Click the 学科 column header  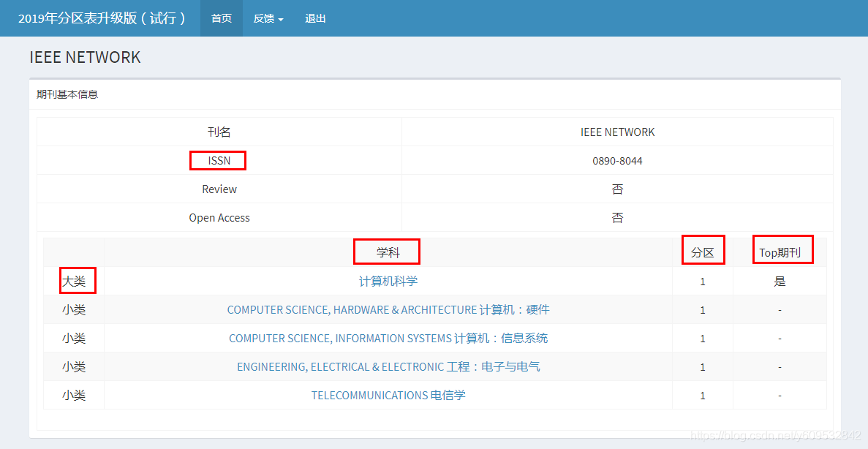tap(388, 252)
